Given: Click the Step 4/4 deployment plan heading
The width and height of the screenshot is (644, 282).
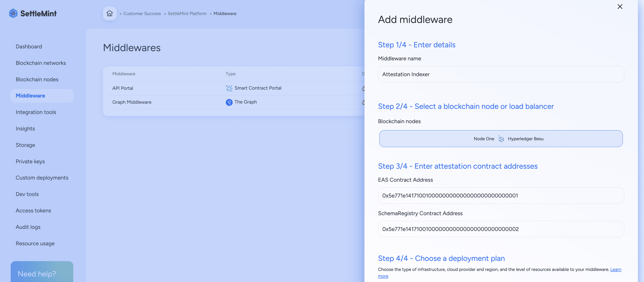Looking at the screenshot, I should click(x=441, y=259).
